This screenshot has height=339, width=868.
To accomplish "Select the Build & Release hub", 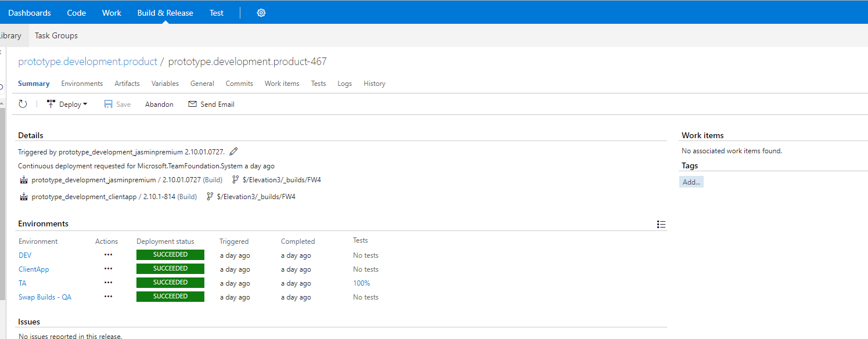I will pos(165,13).
